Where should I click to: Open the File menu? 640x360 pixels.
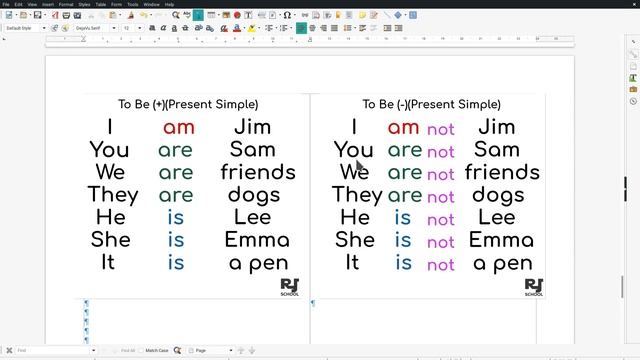(6, 4)
